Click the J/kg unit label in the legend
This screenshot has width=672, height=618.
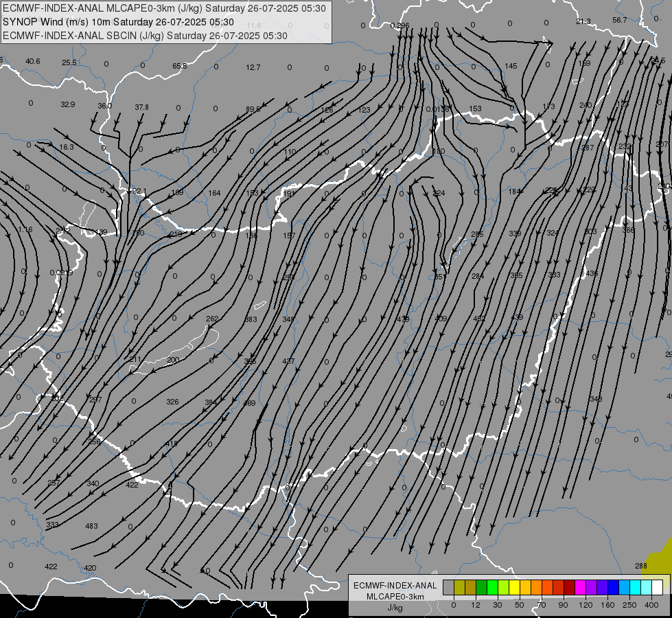pos(395,608)
